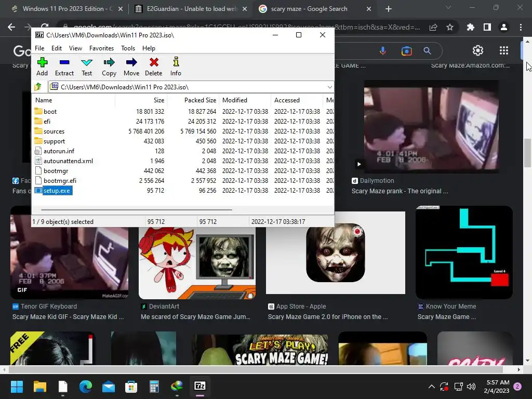Open the Help menu in 7-Zip
This screenshot has width=532, height=399.
tap(149, 48)
